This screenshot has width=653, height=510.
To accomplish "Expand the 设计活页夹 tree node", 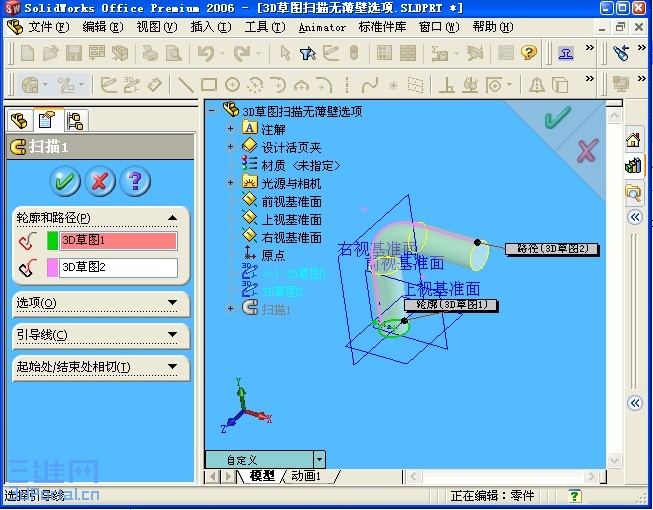I will click(x=230, y=147).
